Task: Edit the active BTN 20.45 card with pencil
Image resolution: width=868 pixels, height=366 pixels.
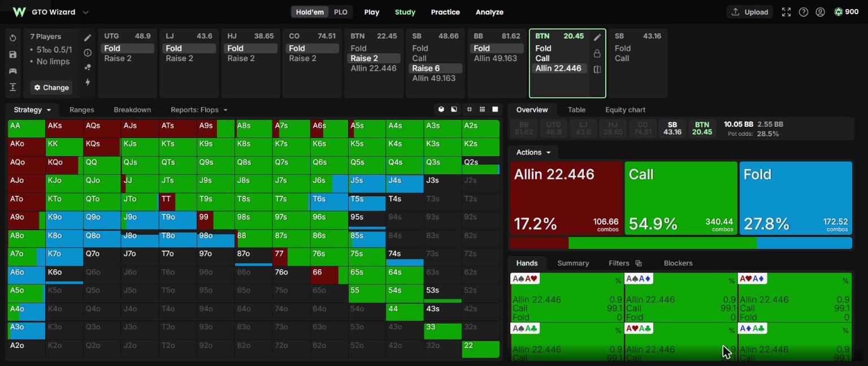Action: click(597, 37)
